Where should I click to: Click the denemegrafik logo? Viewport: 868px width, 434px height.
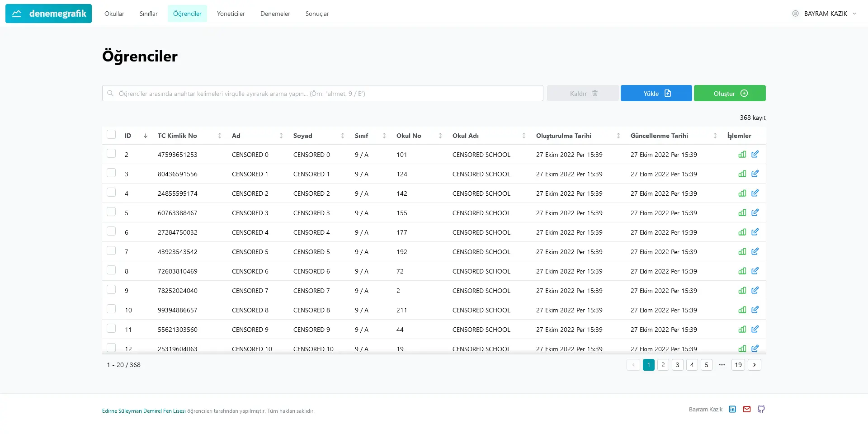click(x=49, y=14)
